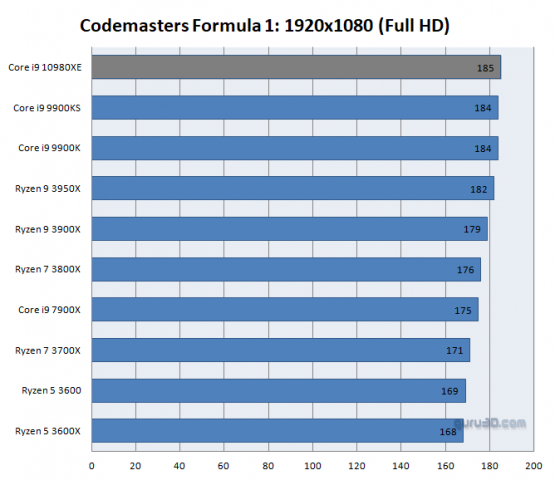Click the Ryzen 7 3700X bar
This screenshot has height=480, width=555.
[281, 350]
